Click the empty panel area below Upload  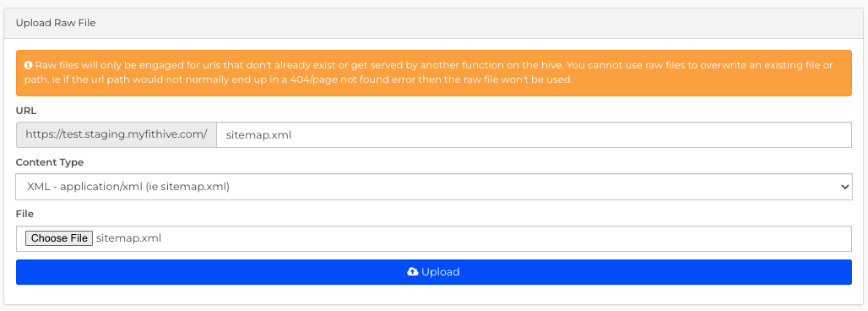[x=433, y=294]
